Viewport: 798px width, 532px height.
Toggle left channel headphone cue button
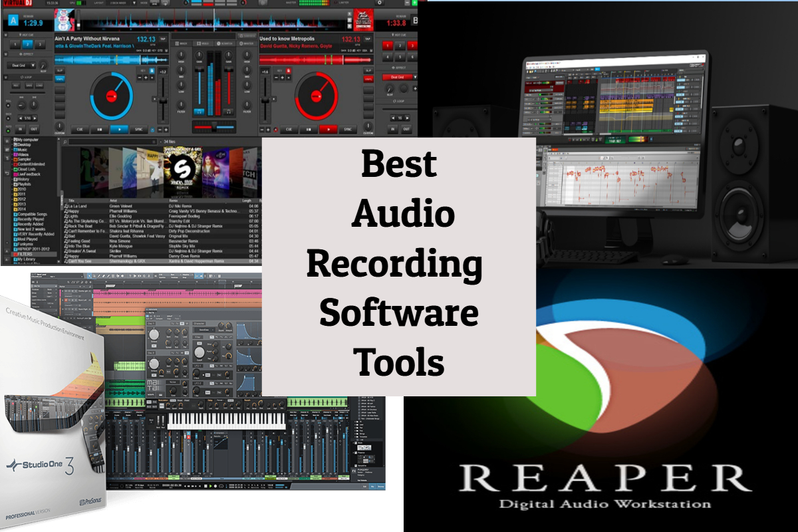pos(199,112)
